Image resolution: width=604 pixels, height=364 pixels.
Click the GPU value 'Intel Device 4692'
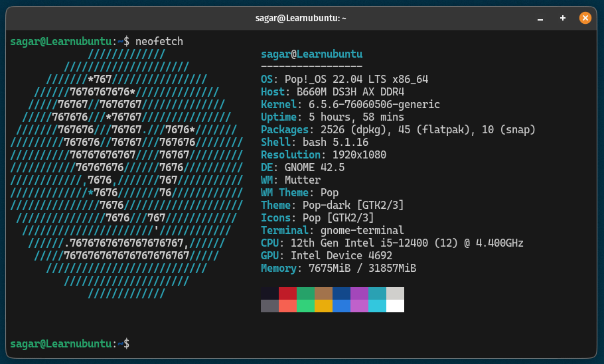341,256
